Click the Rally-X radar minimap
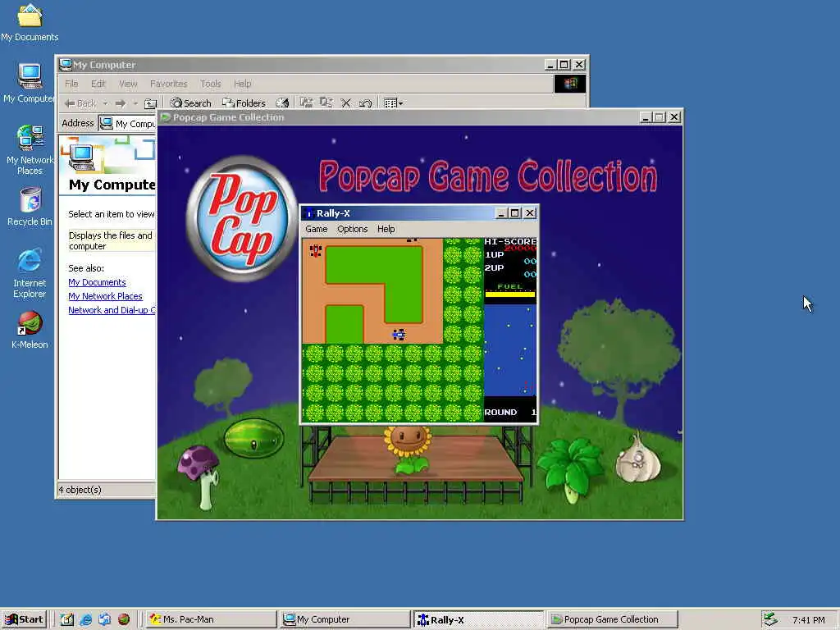 pyautogui.click(x=510, y=350)
